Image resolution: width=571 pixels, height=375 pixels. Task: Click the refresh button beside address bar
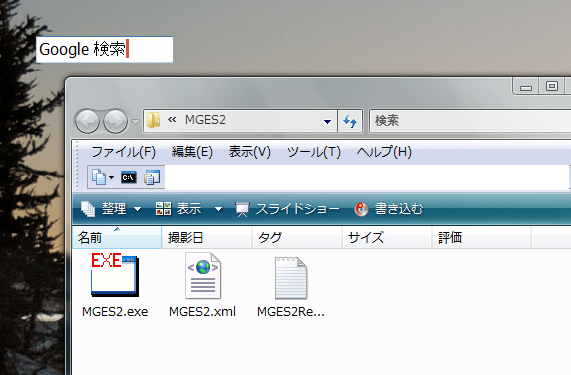350,121
